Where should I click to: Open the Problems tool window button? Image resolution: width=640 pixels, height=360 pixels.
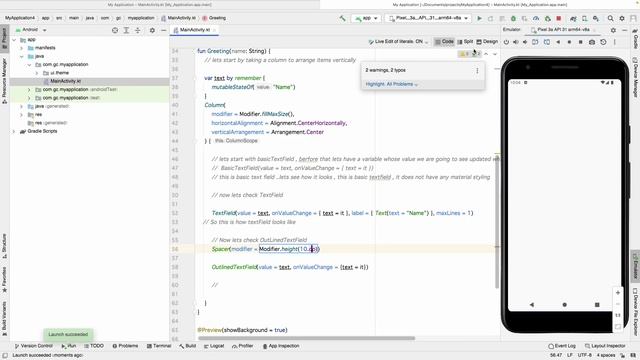(x=125, y=346)
